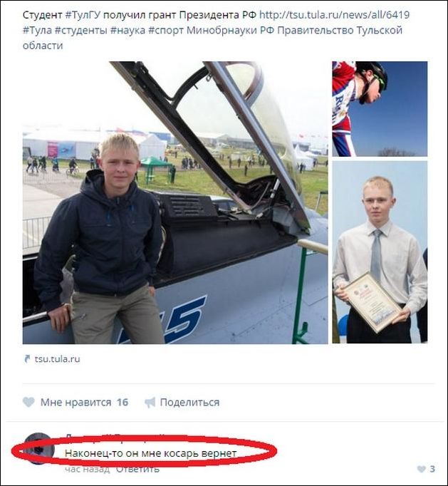The width and height of the screenshot is (448, 486).
Task: Click the link arrow icon before tsu.tula.ru
Action: [x=27, y=359]
